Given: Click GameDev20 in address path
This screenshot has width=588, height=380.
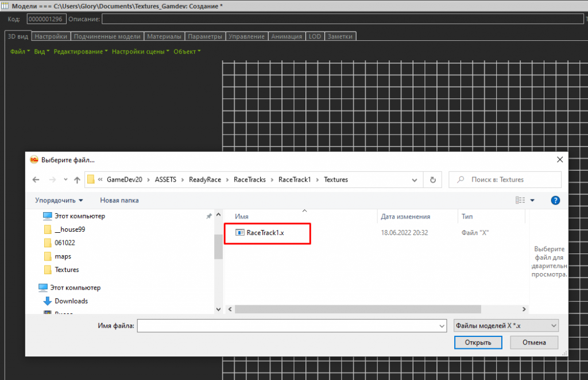Looking at the screenshot, I should 125,180.
